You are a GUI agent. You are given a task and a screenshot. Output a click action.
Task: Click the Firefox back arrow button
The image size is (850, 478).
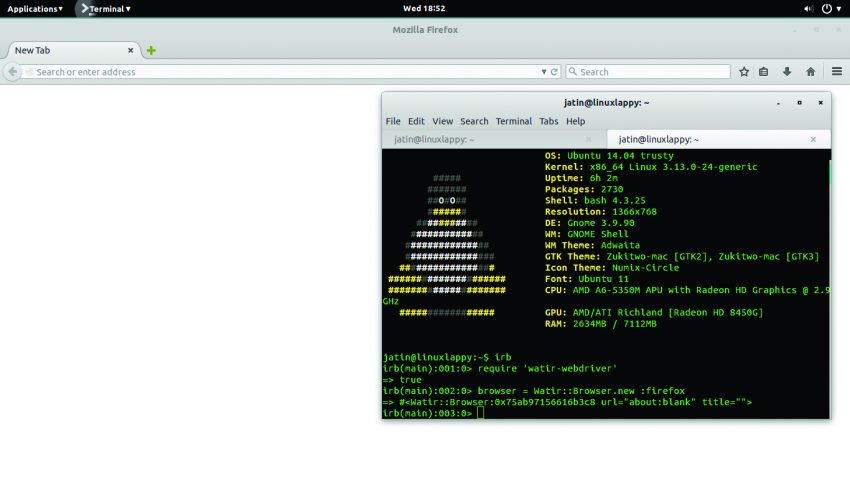click(x=12, y=72)
